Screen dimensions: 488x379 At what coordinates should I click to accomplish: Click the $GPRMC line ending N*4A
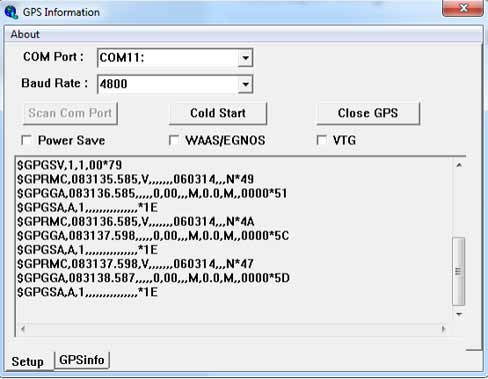pyautogui.click(x=136, y=222)
